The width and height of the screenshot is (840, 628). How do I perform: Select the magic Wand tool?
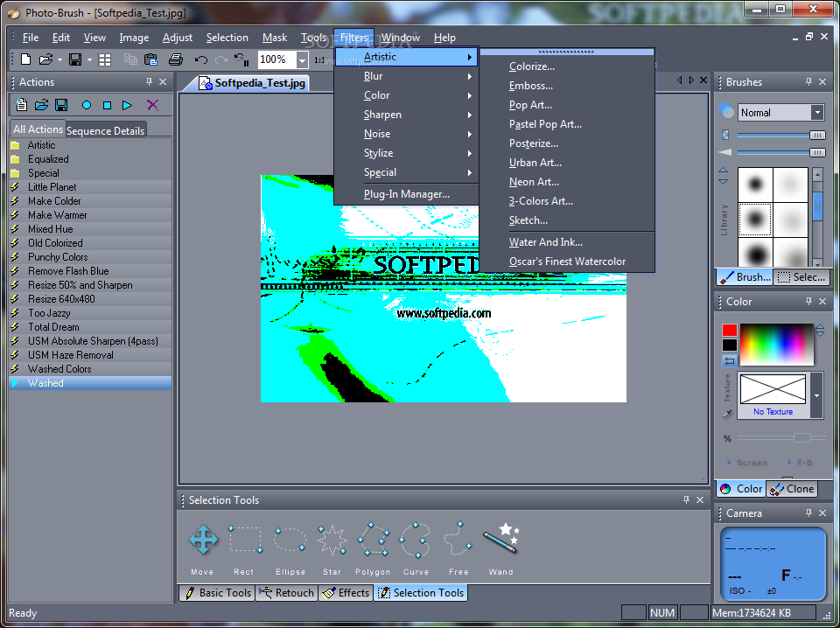(x=500, y=539)
